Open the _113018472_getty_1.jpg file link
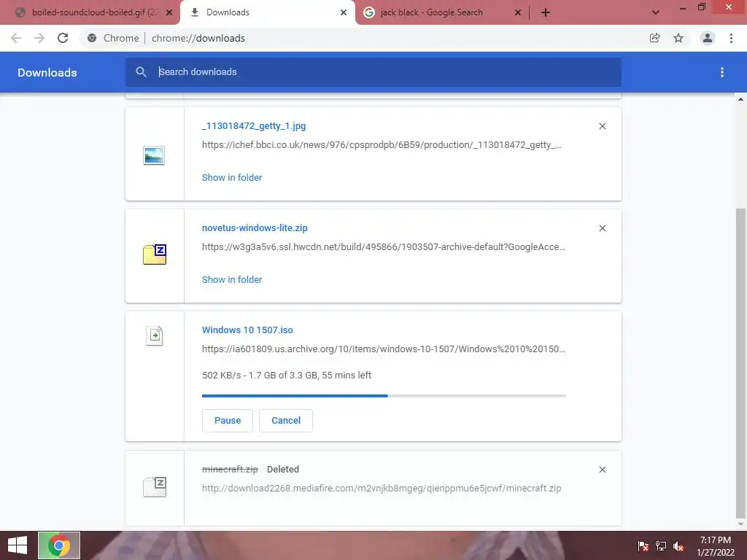 254,126
